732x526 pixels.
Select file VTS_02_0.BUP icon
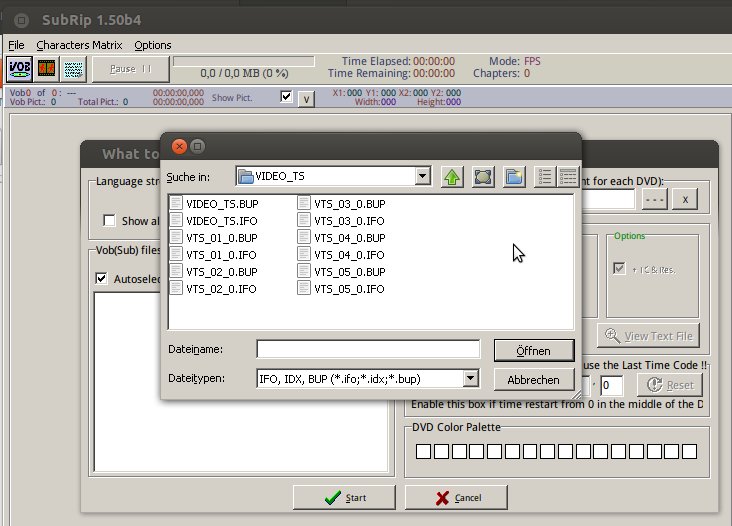(176, 271)
